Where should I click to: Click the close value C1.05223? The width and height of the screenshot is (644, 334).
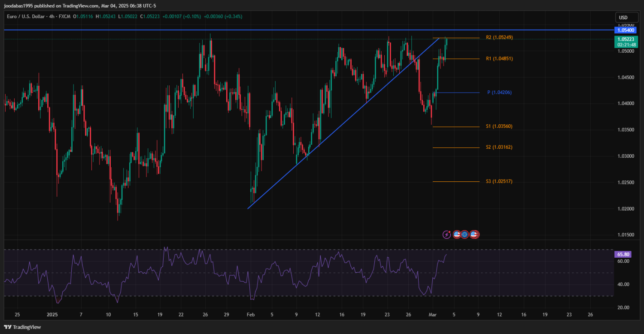pos(150,16)
